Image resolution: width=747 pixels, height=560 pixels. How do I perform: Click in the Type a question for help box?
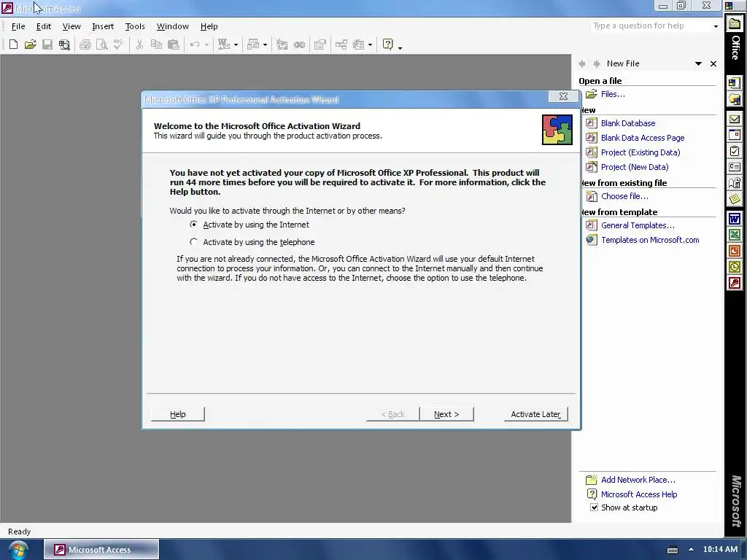pos(650,26)
